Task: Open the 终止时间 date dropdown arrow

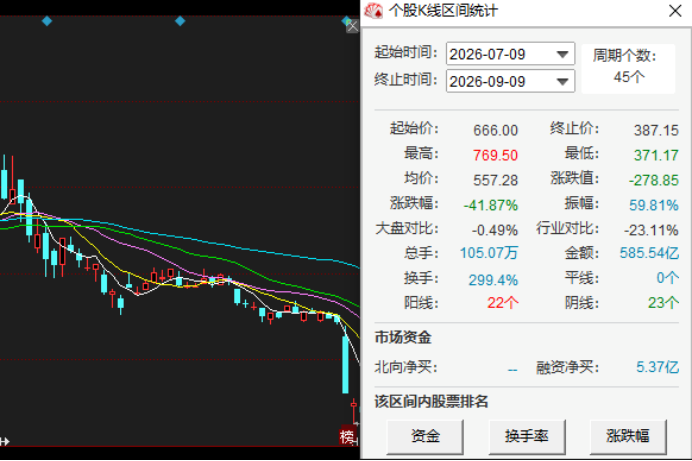Action: [562, 82]
